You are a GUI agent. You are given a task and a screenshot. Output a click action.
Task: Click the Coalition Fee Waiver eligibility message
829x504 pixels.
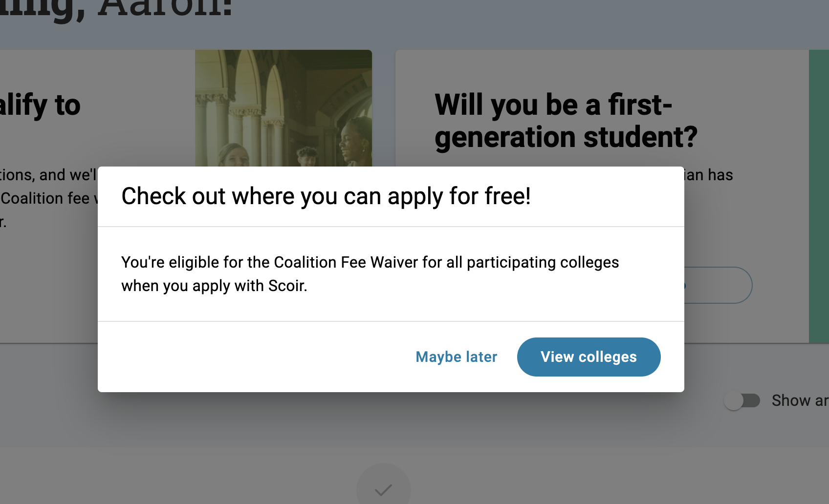(370, 274)
